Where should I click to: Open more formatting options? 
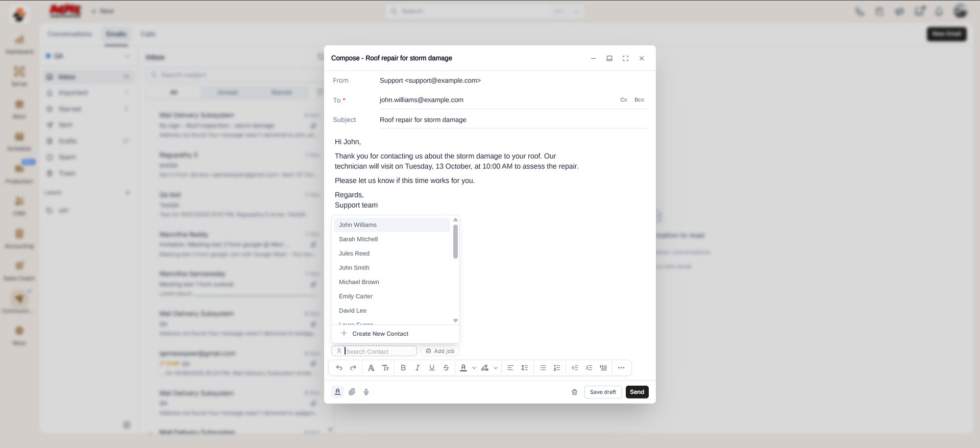pyautogui.click(x=621, y=368)
